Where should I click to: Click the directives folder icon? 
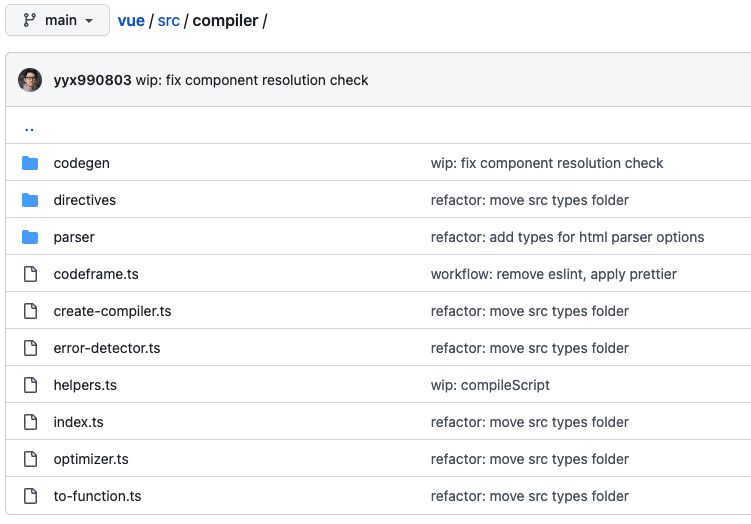coord(30,200)
